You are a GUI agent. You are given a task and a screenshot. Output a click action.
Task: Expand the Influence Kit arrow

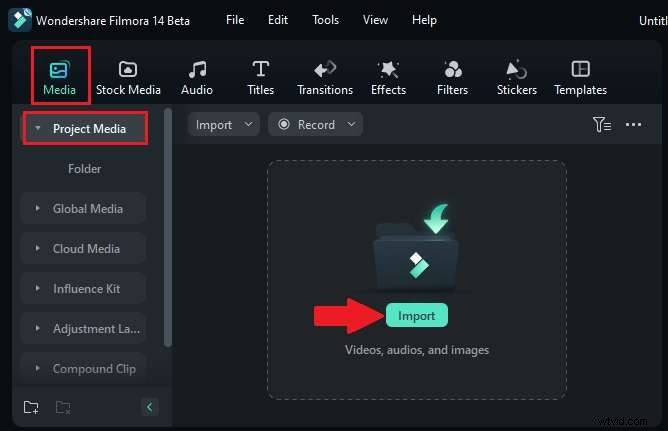37,288
